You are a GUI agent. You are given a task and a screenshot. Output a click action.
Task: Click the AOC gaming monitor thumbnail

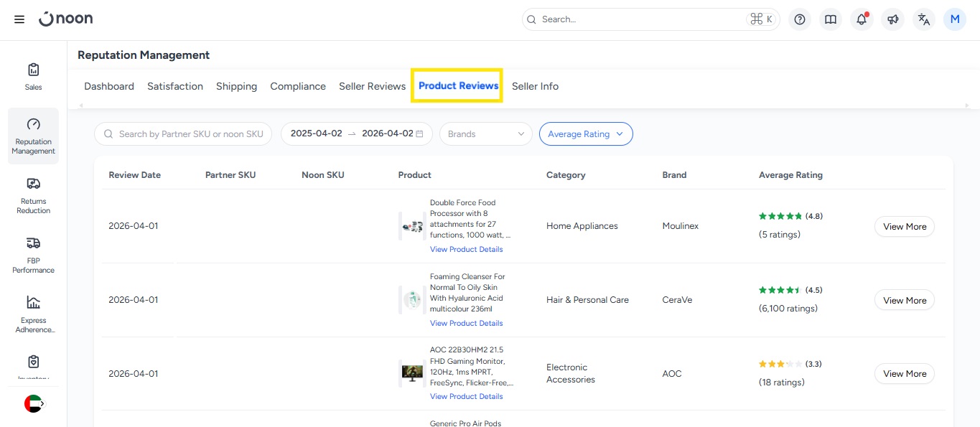(x=412, y=373)
